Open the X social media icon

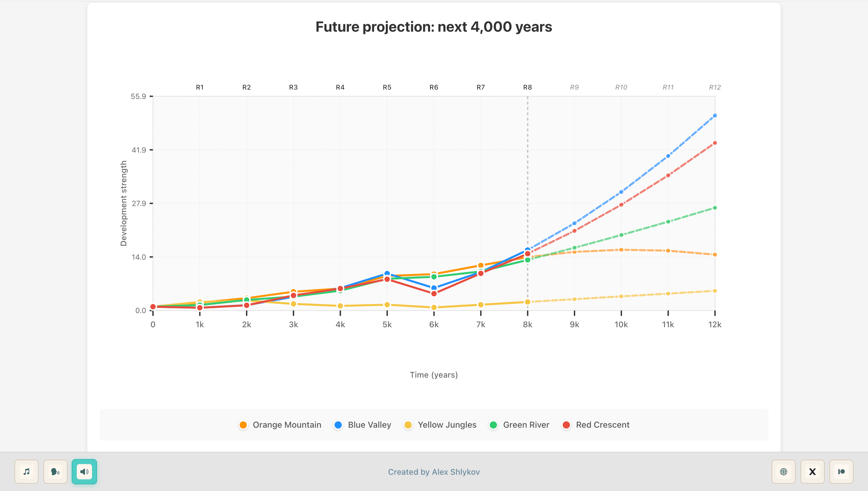tap(813, 471)
